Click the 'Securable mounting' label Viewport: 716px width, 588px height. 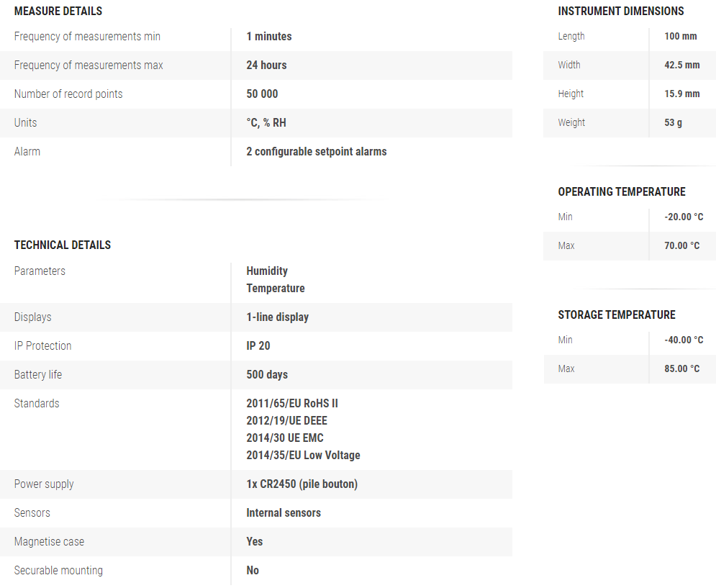58,571
